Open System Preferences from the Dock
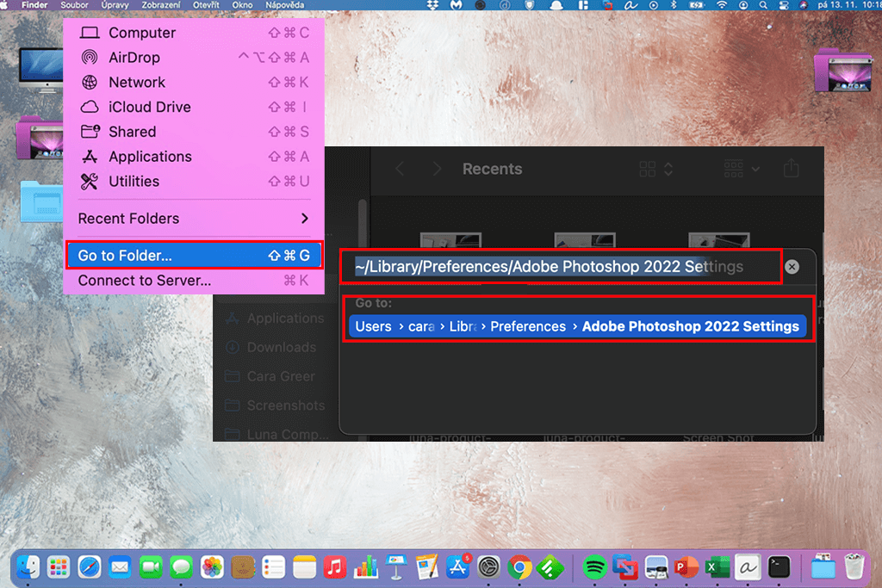This screenshot has height=588, width=882. point(489,567)
